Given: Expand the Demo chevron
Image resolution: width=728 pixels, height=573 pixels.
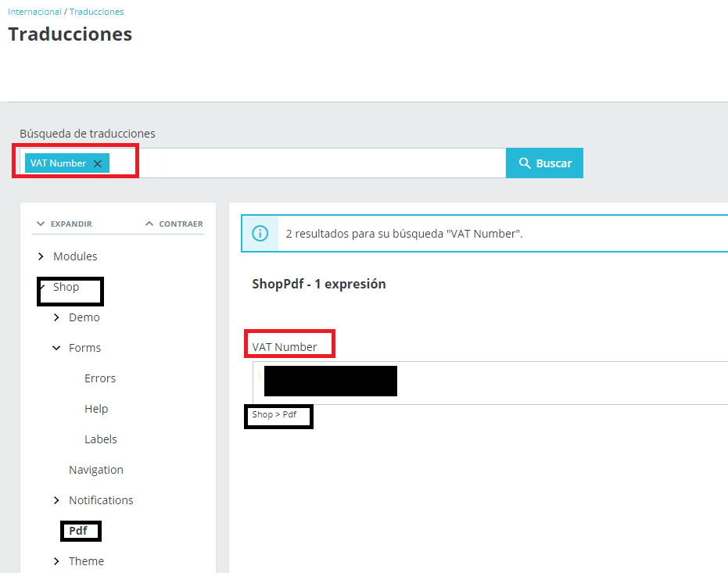Looking at the screenshot, I should pos(56,317).
